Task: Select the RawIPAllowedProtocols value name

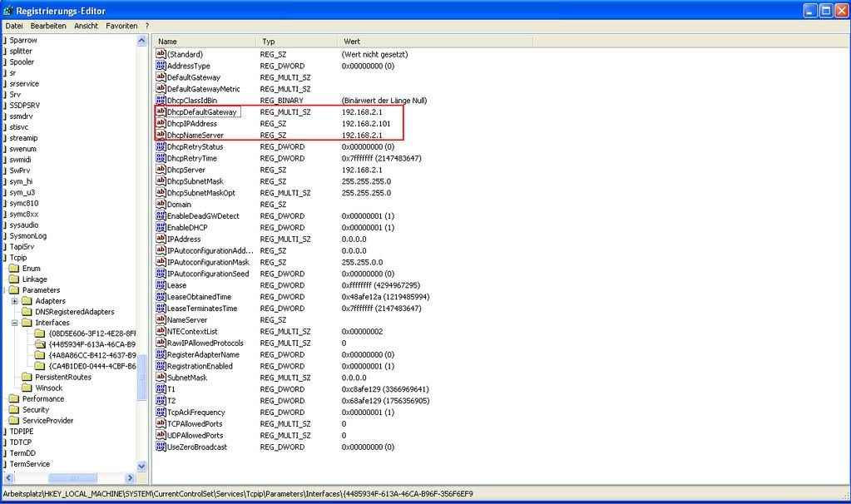Action: (x=205, y=343)
